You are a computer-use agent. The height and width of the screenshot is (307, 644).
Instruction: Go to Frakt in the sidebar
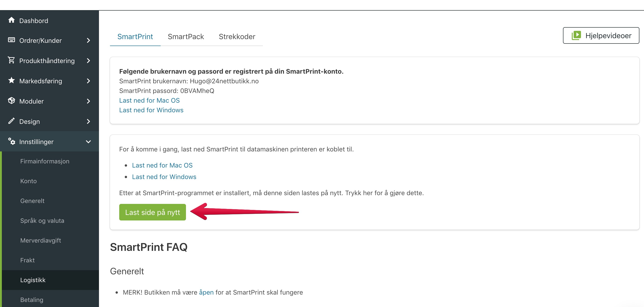pos(27,260)
